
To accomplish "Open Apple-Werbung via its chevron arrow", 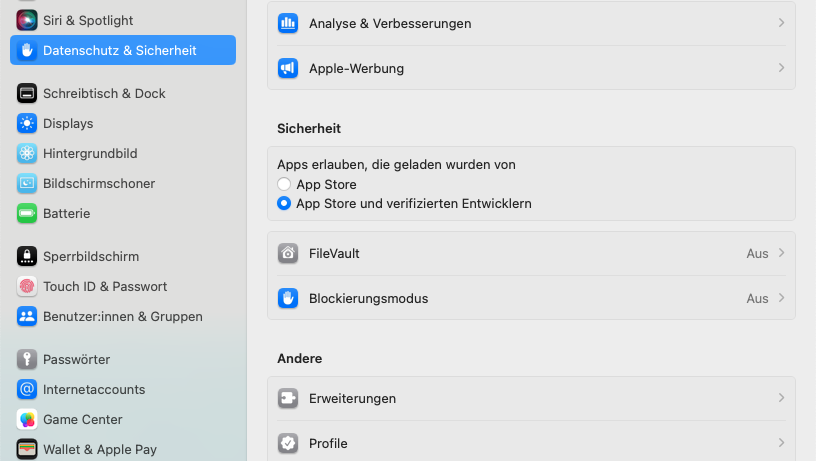I will pyautogui.click(x=781, y=68).
